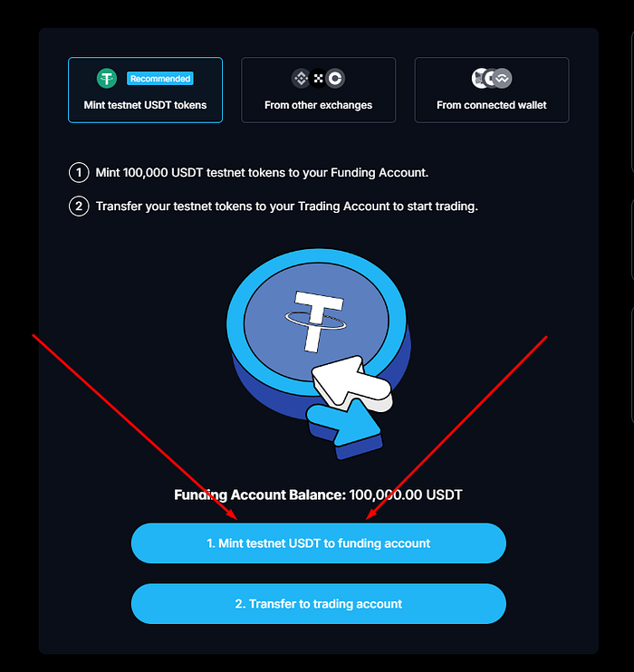Click the circled number 1 step icon
This screenshot has width=634, height=672.
click(79, 173)
